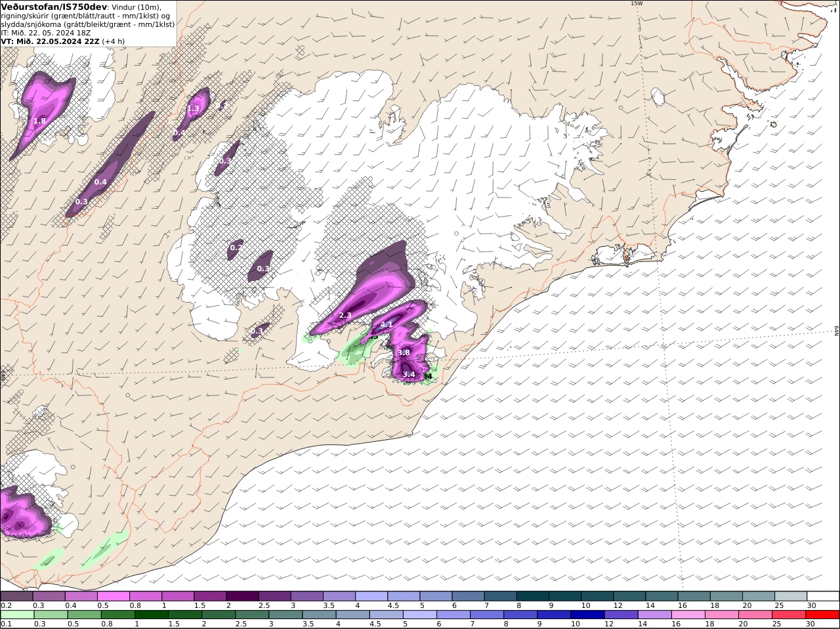Select the 1.3 snowfall value on the map

coord(193,108)
